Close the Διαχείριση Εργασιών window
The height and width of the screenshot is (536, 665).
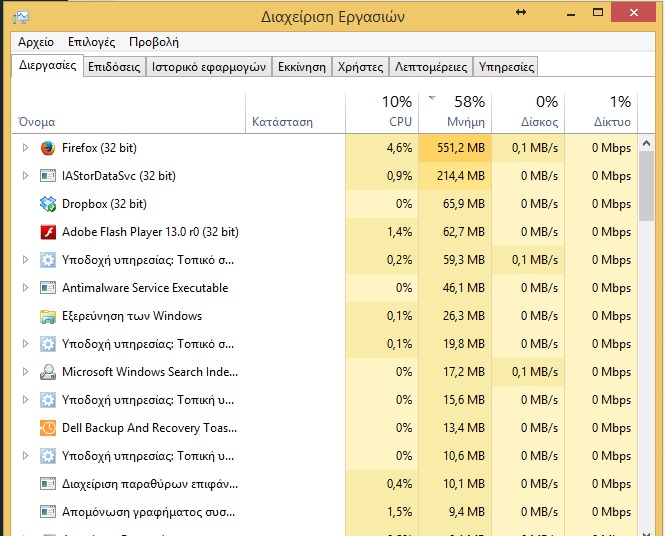pos(634,12)
